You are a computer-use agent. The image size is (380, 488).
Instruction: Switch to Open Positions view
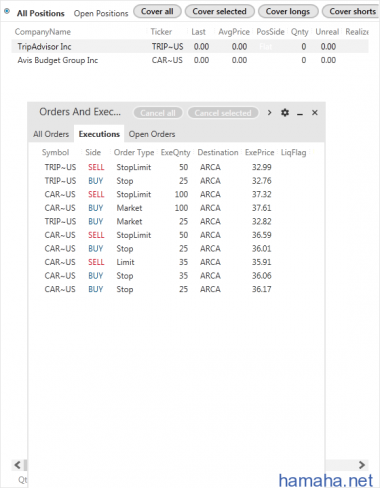click(x=101, y=13)
